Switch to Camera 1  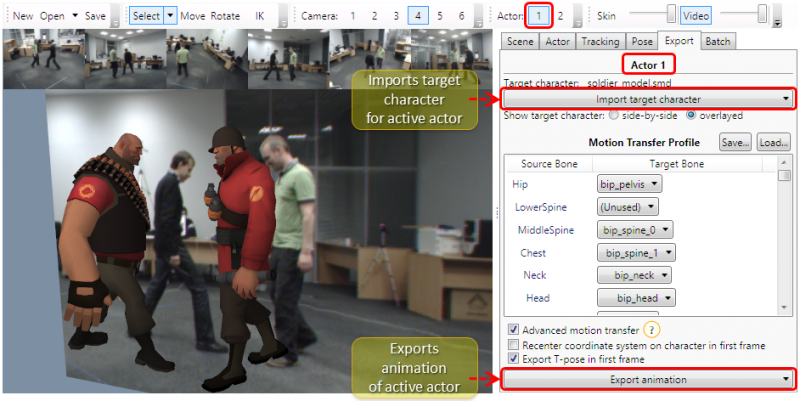point(353,16)
